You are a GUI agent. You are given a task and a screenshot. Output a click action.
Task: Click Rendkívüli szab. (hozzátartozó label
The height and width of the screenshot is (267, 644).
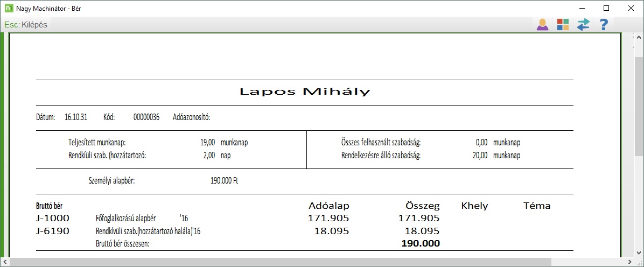(x=107, y=156)
